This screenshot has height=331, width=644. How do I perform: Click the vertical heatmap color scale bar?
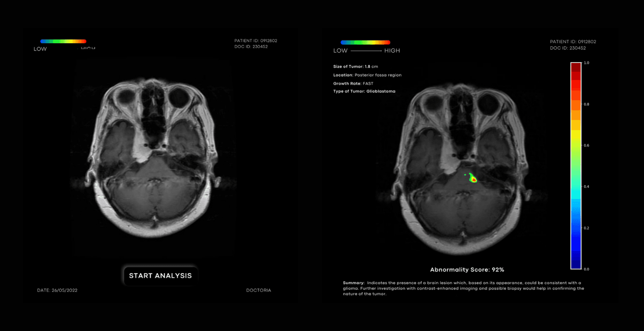tap(576, 165)
